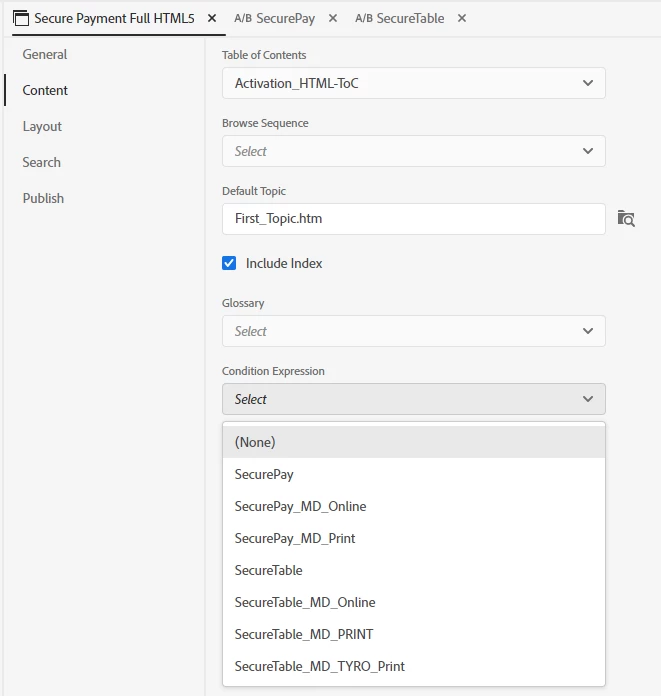Choose (None) in the condition list
This screenshot has height=696, width=661.
tap(255, 442)
